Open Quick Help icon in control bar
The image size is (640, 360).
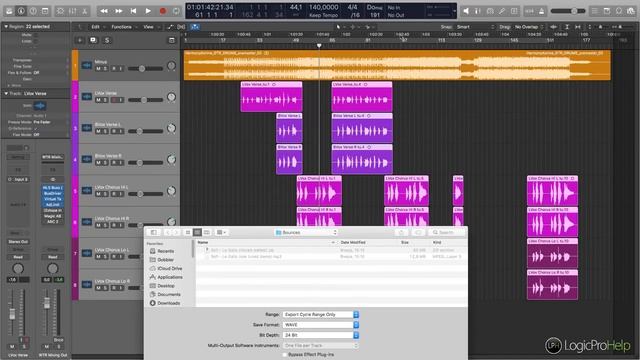(x=33, y=11)
